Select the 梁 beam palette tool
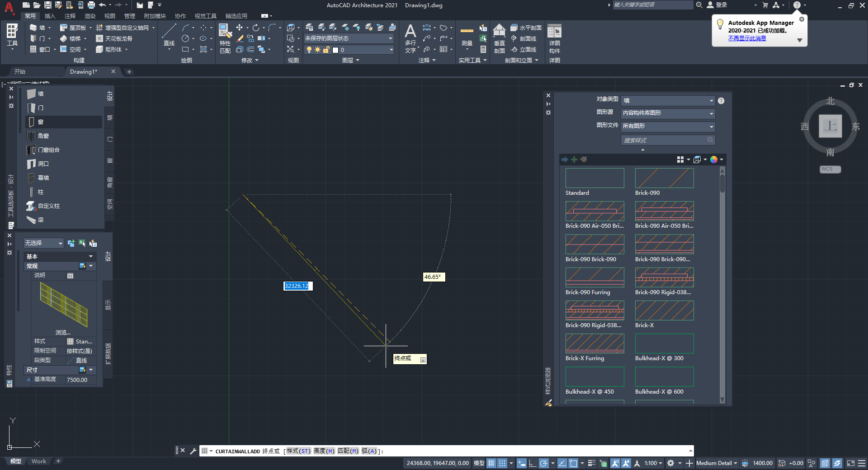Viewport: 868px width, 470px height. (63, 220)
